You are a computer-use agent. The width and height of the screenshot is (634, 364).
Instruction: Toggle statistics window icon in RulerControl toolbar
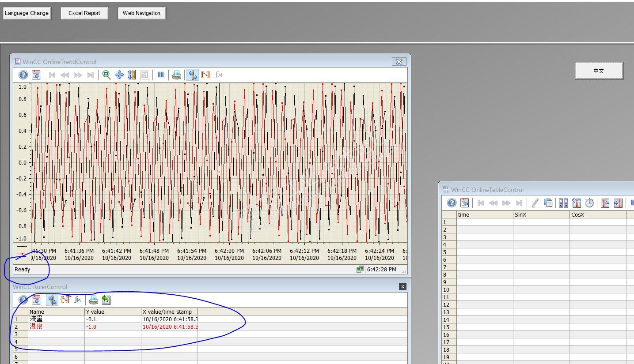pos(78,300)
